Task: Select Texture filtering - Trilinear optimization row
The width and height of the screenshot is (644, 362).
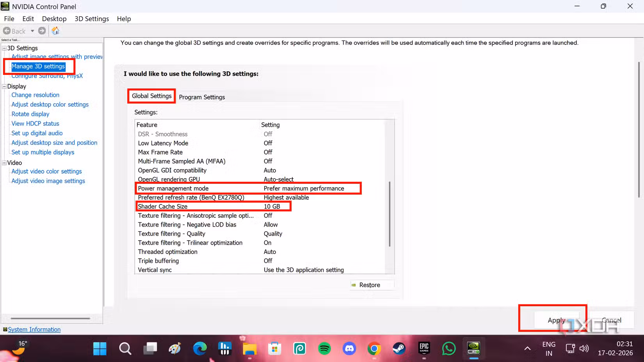Action: click(x=260, y=243)
